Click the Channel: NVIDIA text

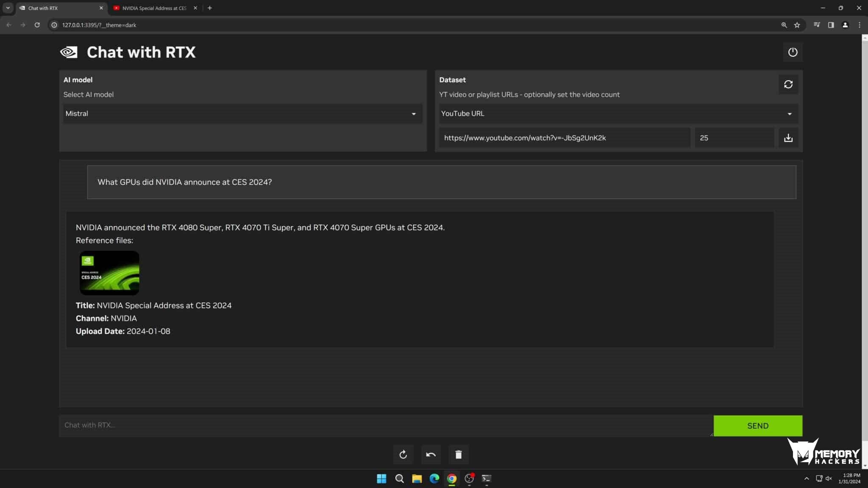106,318
